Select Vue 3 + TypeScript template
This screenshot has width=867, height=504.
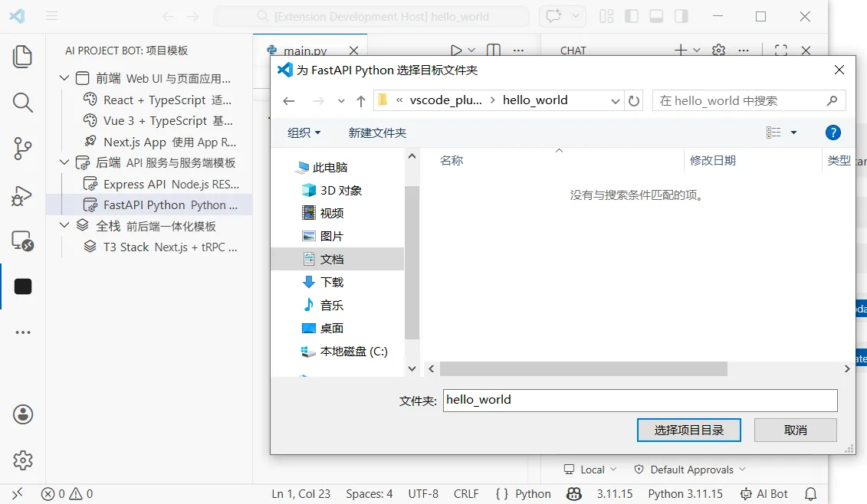(149, 121)
